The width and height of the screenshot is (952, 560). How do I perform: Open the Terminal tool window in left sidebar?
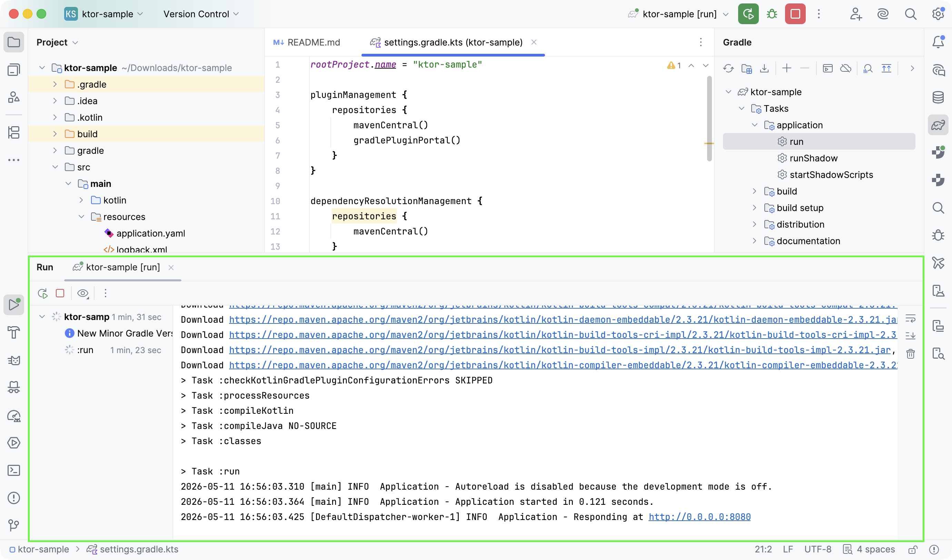pyautogui.click(x=13, y=470)
